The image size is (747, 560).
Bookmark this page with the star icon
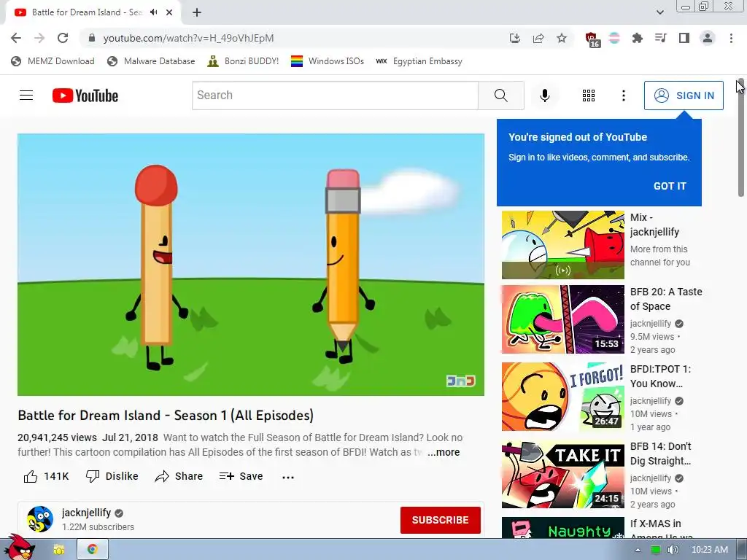[x=562, y=38]
